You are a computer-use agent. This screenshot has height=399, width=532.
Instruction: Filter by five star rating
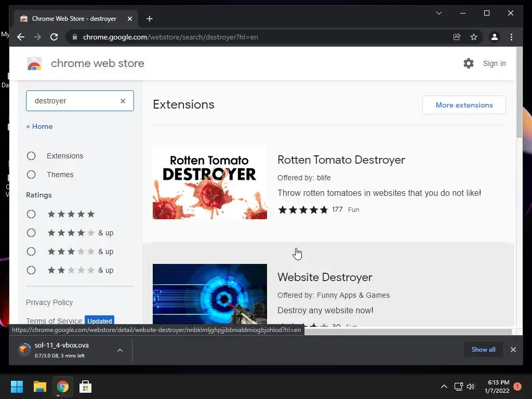tap(31, 214)
